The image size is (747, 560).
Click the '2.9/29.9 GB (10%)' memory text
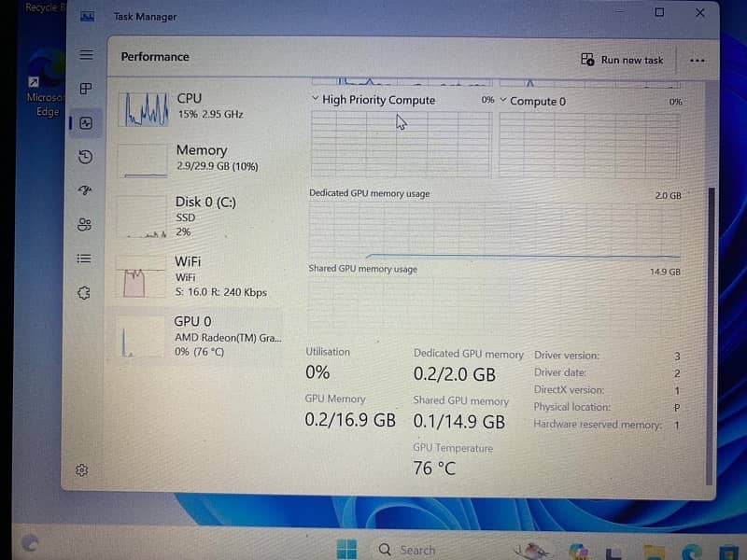tap(218, 166)
